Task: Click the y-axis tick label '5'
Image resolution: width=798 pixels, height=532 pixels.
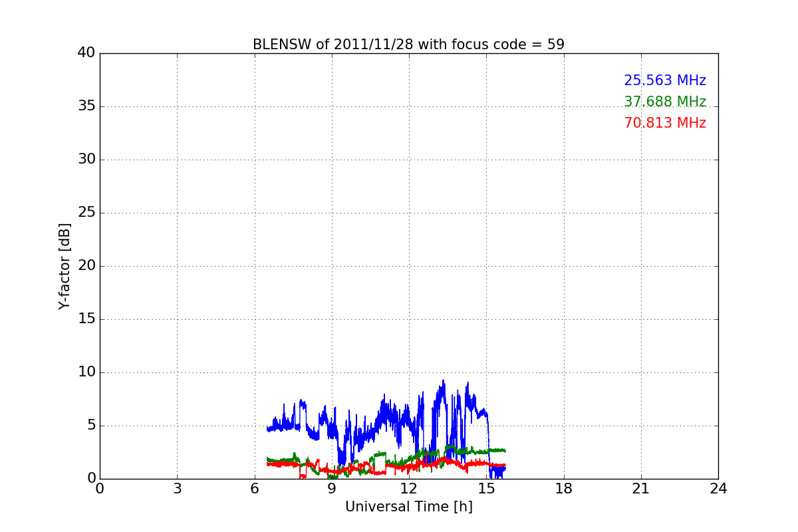Action: click(91, 426)
